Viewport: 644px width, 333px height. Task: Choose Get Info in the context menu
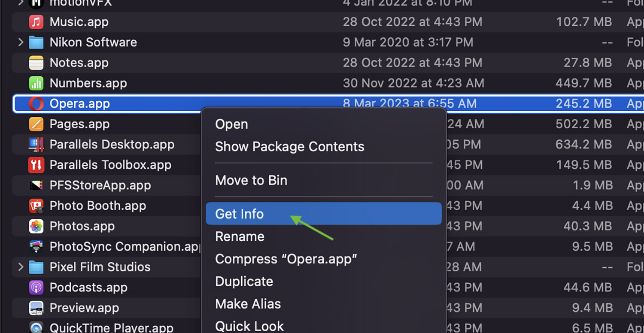tap(324, 214)
